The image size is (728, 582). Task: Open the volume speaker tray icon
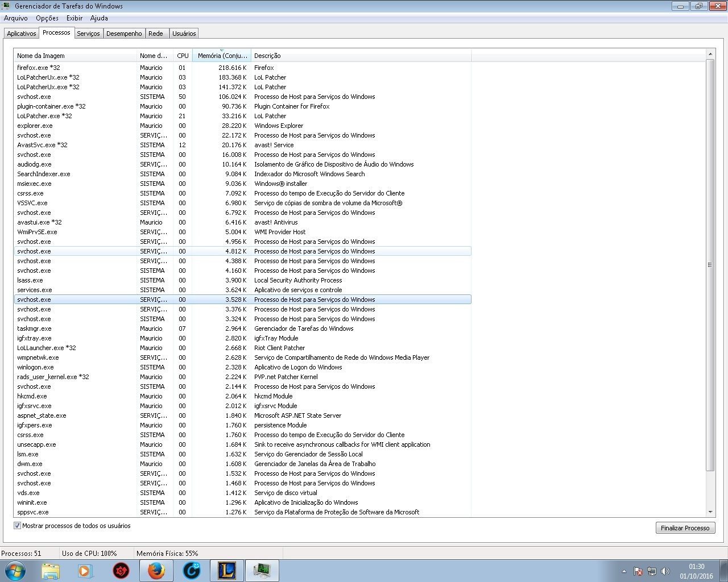point(665,571)
